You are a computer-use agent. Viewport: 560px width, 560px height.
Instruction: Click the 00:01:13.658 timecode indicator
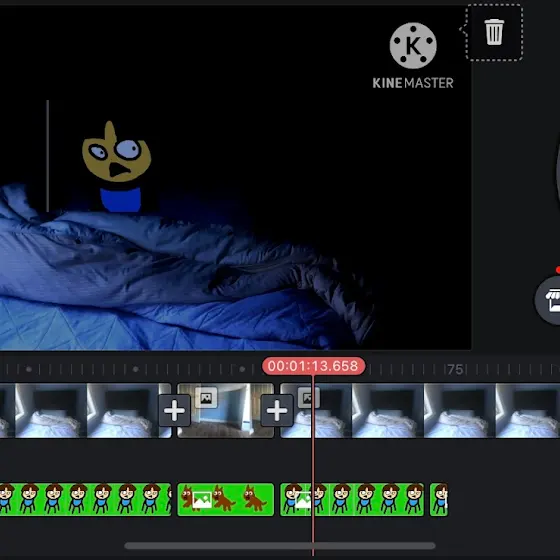pos(314,366)
